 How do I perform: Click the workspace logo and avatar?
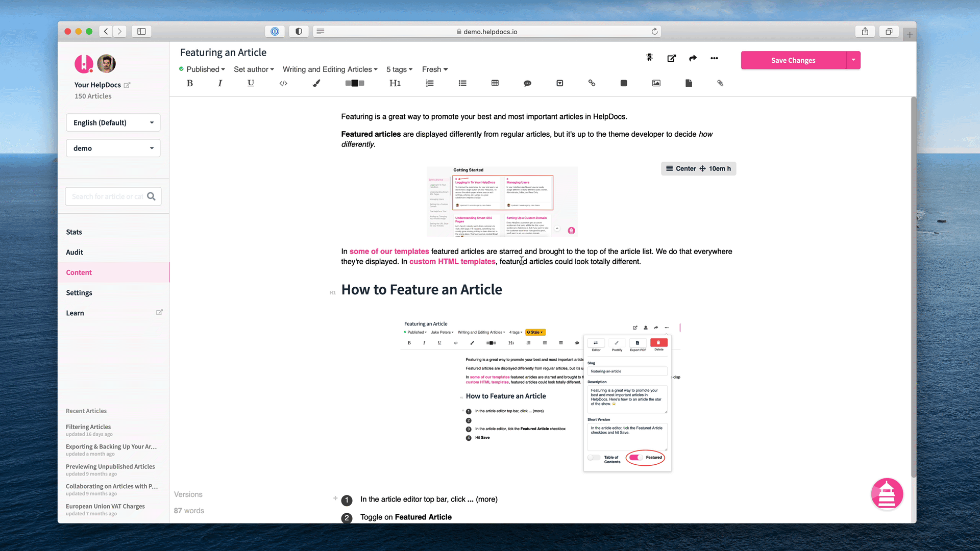95,64
